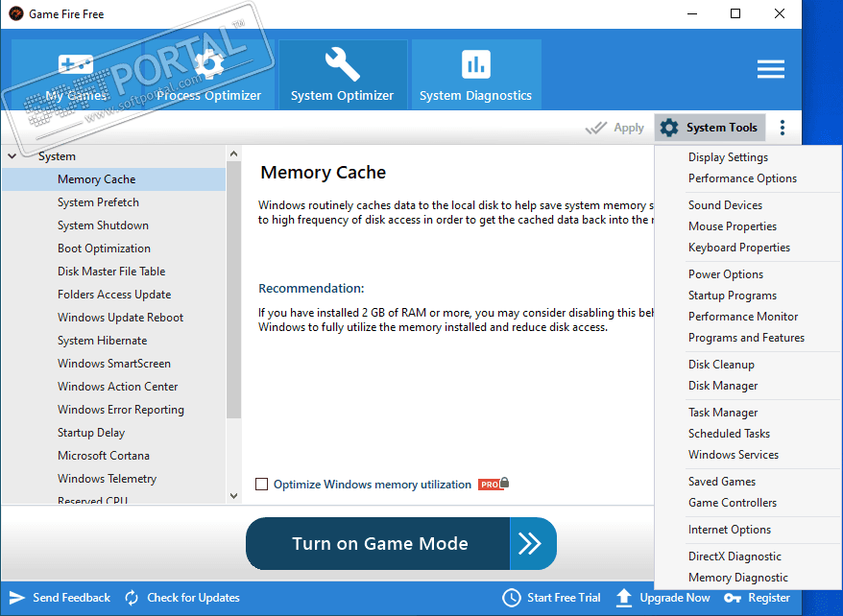The image size is (843, 616).
Task: Click the Send Feedback paper plane icon
Action: coord(16,598)
